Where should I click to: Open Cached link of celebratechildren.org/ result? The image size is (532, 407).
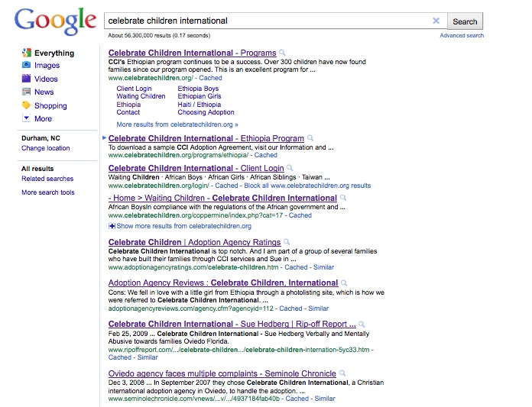210,78
